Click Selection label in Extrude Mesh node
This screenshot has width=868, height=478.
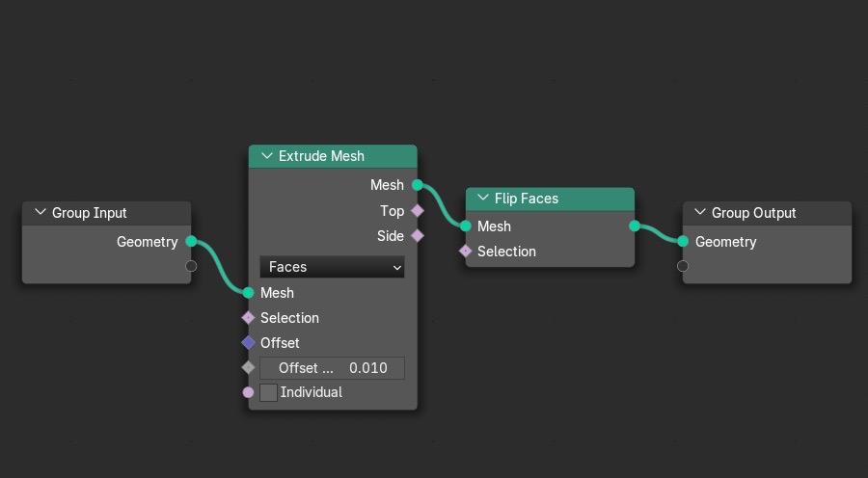click(289, 318)
